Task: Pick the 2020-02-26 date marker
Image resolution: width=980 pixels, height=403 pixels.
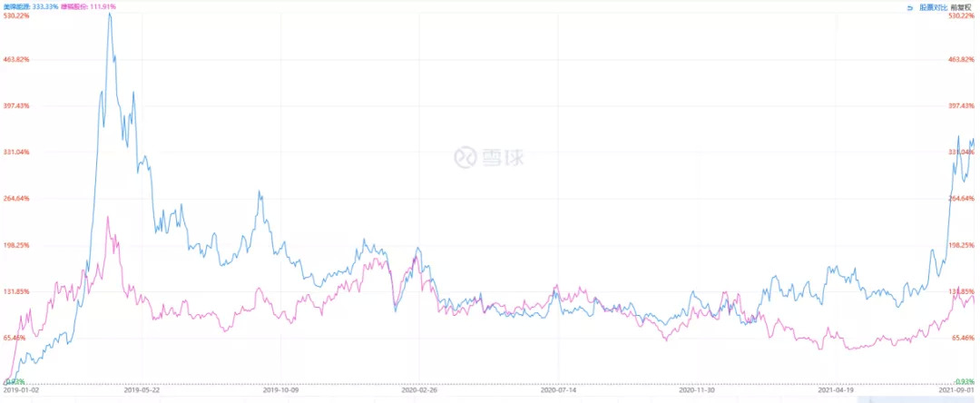Action: (x=420, y=390)
